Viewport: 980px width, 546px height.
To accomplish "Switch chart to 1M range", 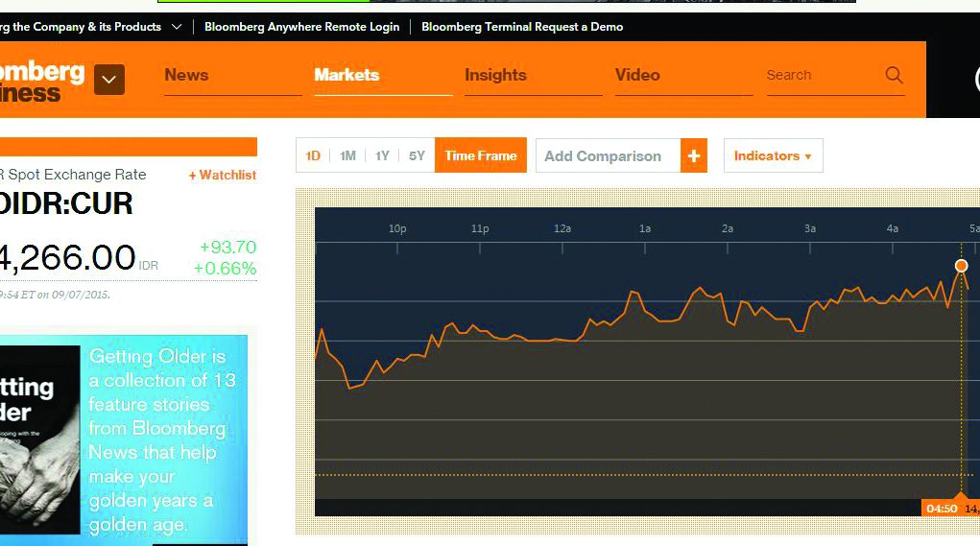I will [x=347, y=155].
